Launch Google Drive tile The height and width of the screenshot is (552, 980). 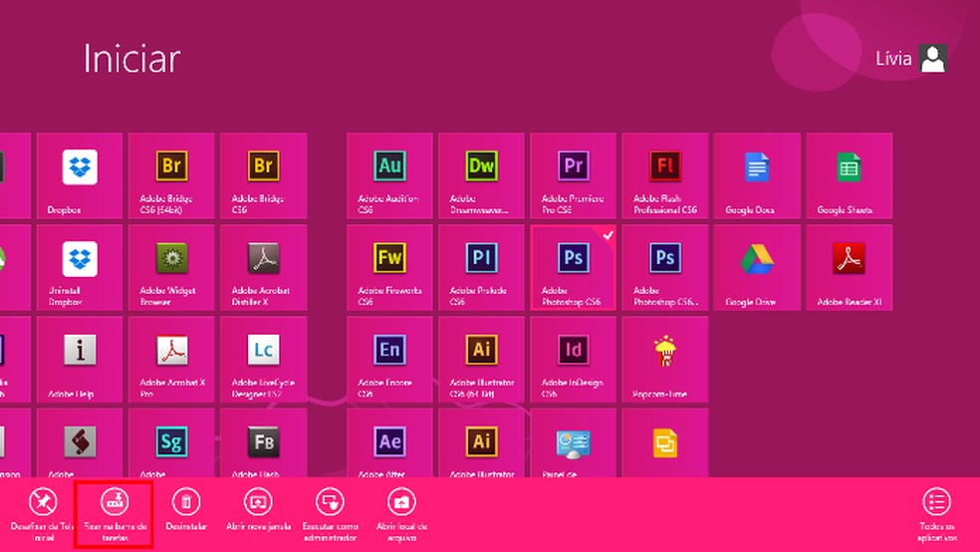757,267
